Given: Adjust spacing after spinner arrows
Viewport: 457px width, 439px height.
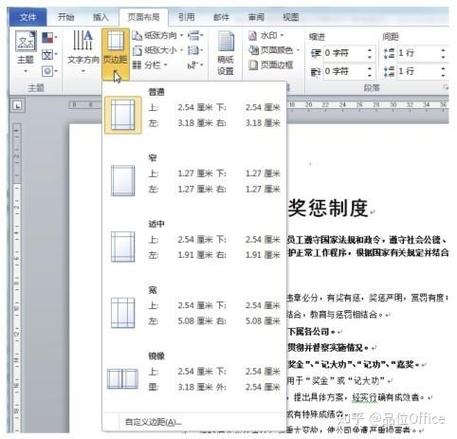Looking at the screenshot, I should [443, 71].
